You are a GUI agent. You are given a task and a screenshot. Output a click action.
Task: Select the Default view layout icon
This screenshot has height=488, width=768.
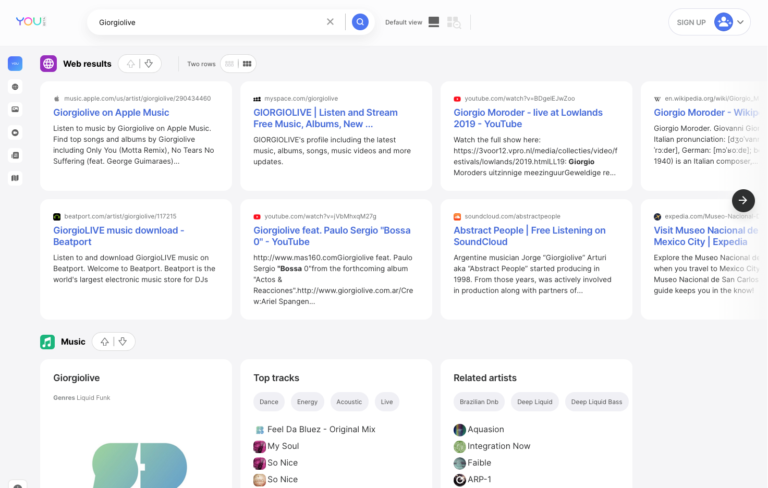433,22
